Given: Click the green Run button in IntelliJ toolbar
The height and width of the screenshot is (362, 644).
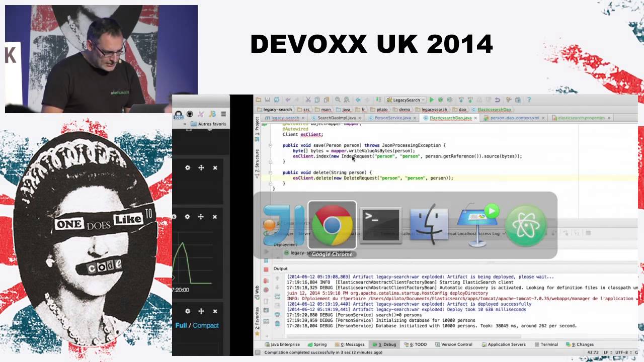Looking at the screenshot, I should (x=431, y=100).
